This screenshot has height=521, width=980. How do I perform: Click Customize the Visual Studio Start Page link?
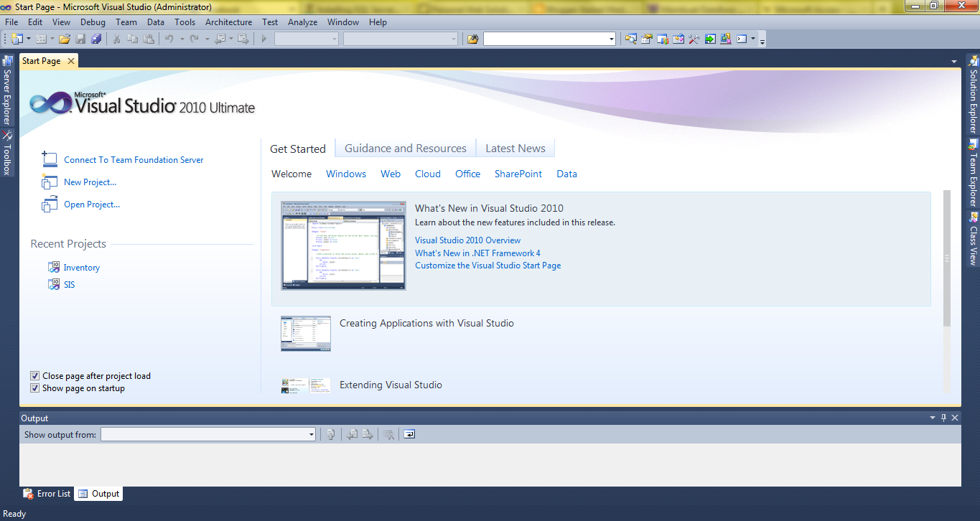click(x=488, y=266)
